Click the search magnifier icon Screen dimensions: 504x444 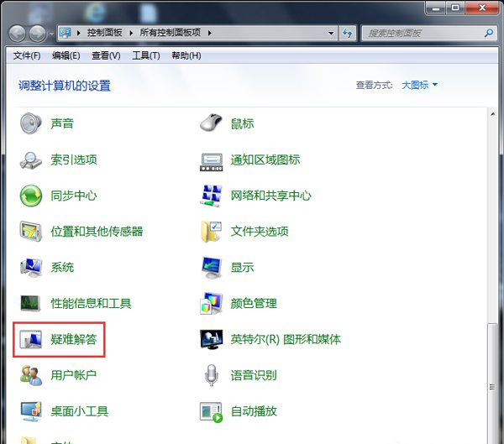click(489, 33)
